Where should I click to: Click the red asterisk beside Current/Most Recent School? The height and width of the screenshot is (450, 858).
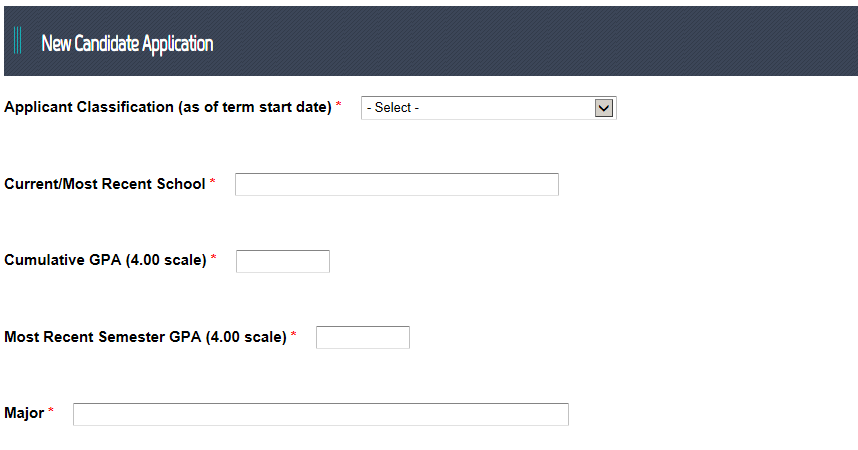click(213, 183)
